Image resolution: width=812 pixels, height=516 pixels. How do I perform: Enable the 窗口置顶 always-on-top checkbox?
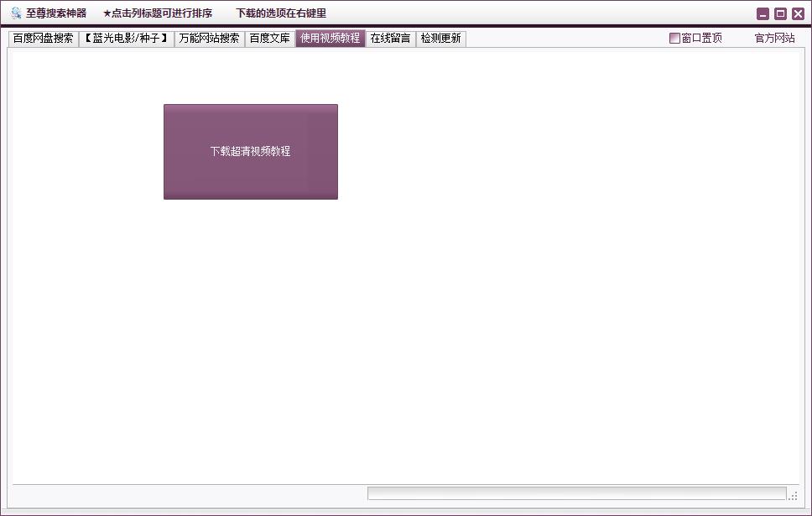click(674, 39)
